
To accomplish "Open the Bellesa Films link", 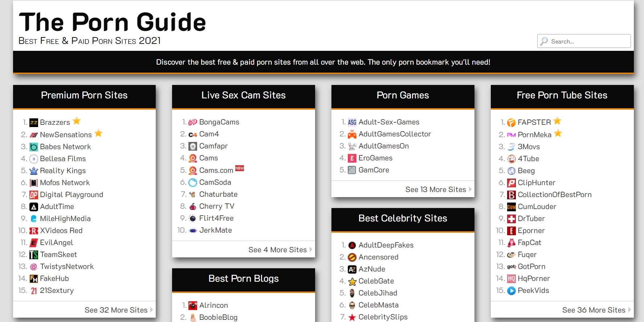I will point(63,159).
